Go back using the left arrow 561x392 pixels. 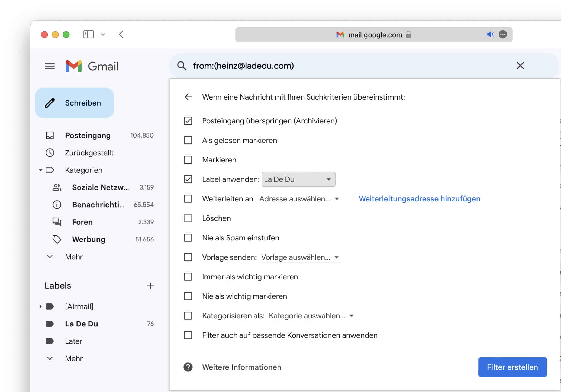tap(188, 97)
